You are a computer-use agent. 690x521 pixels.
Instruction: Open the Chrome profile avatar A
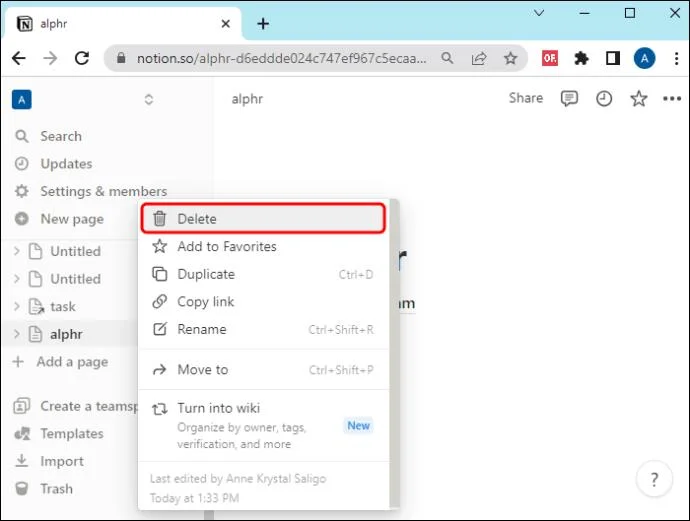coord(644,58)
